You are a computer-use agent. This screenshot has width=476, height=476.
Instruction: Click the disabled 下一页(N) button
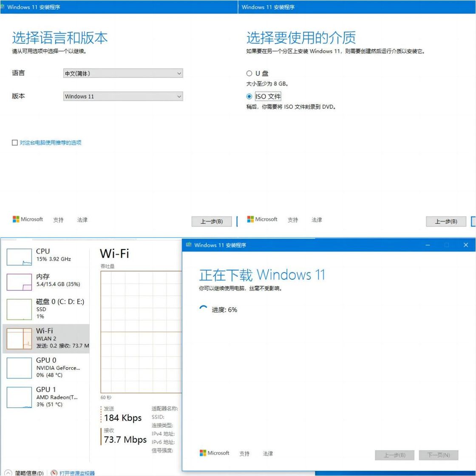(438, 455)
